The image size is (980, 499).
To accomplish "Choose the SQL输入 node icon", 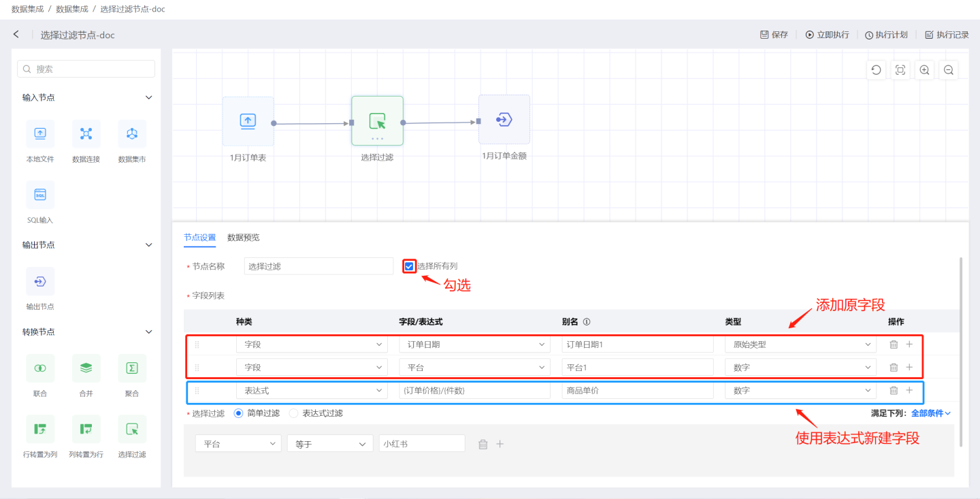I will tap(40, 195).
